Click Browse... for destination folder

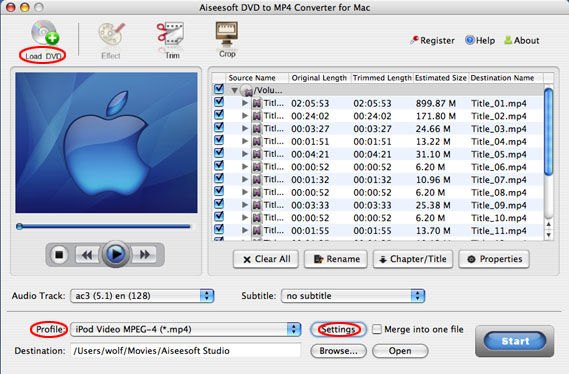[338, 351]
